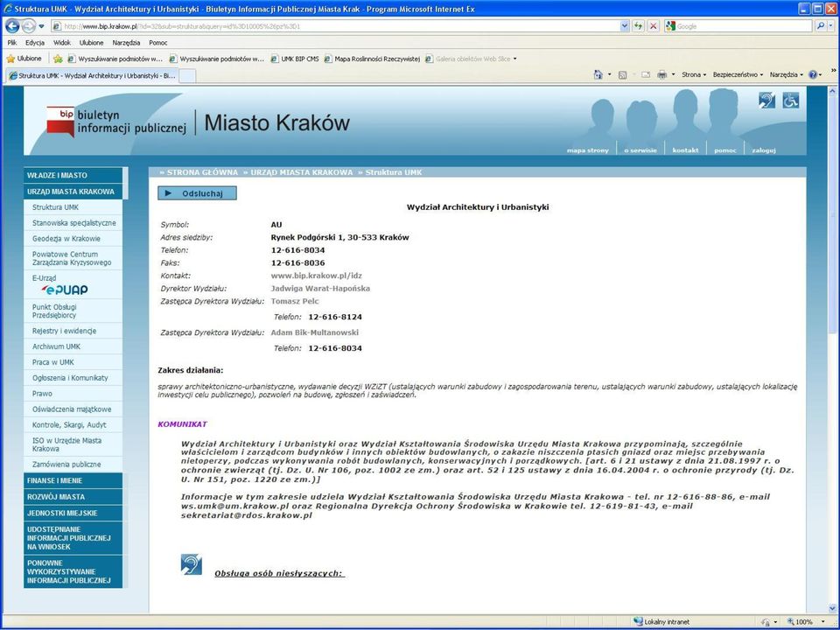The width and height of the screenshot is (840, 630).
Task: Click the Google search box
Action: (739, 25)
